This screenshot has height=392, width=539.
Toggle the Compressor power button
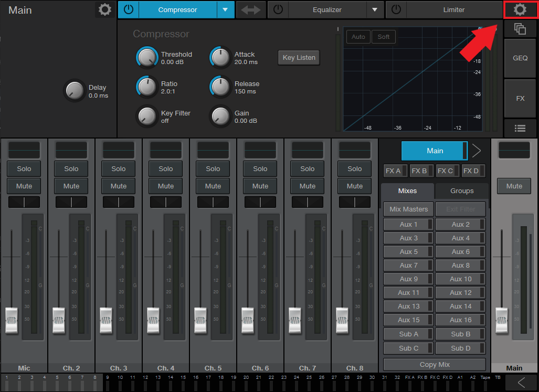coord(129,9)
